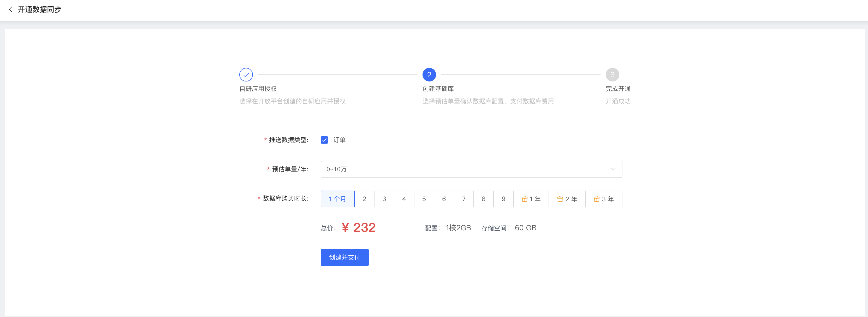
Task: Click the 自研应用授权 step title
Action: coord(258,89)
